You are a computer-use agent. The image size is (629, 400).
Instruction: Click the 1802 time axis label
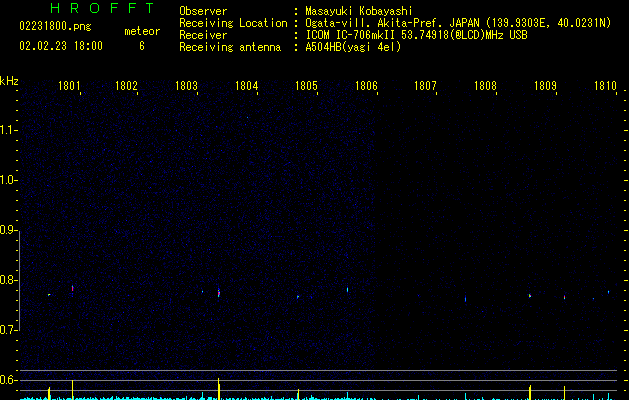point(126,85)
